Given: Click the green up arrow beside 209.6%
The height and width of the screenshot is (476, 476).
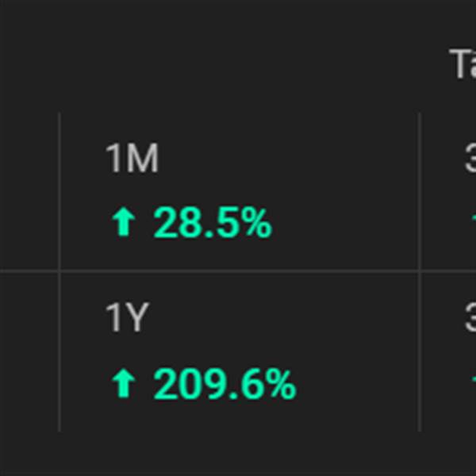Looking at the screenshot, I should pyautogui.click(x=122, y=386).
